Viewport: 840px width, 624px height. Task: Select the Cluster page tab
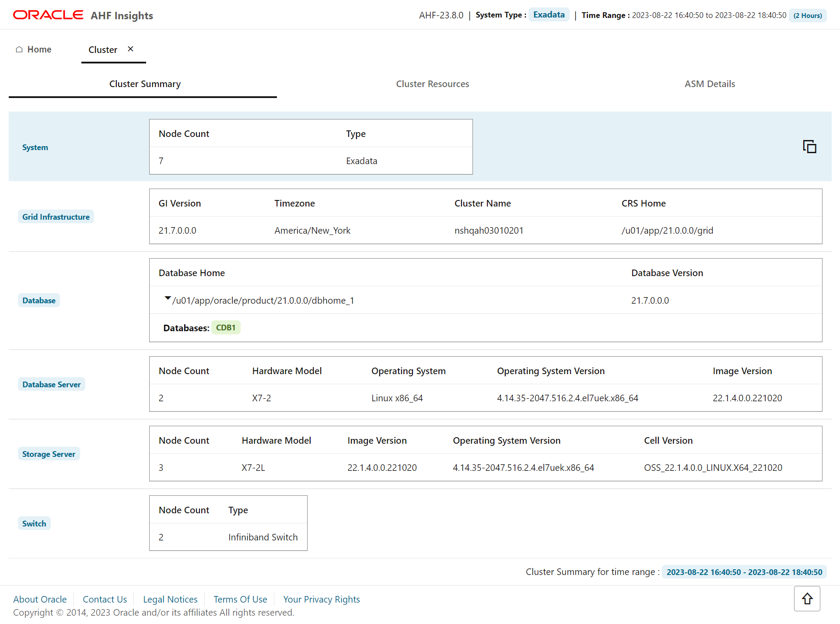103,50
